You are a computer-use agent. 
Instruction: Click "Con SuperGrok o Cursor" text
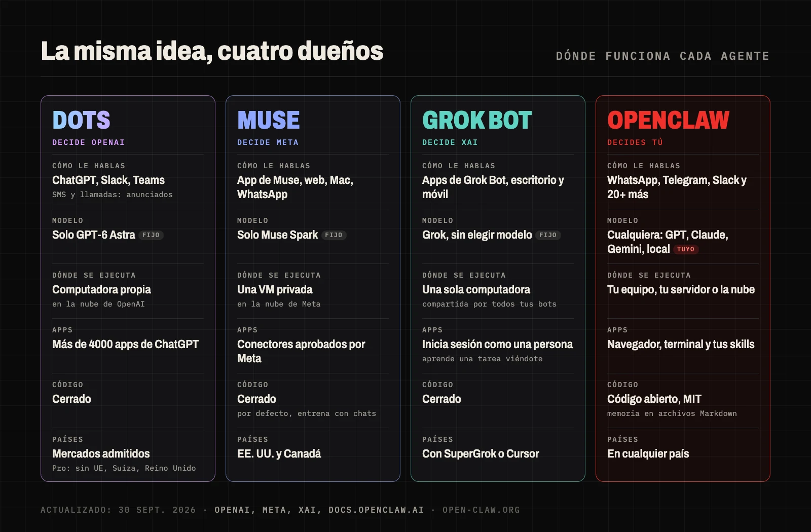[481, 453]
